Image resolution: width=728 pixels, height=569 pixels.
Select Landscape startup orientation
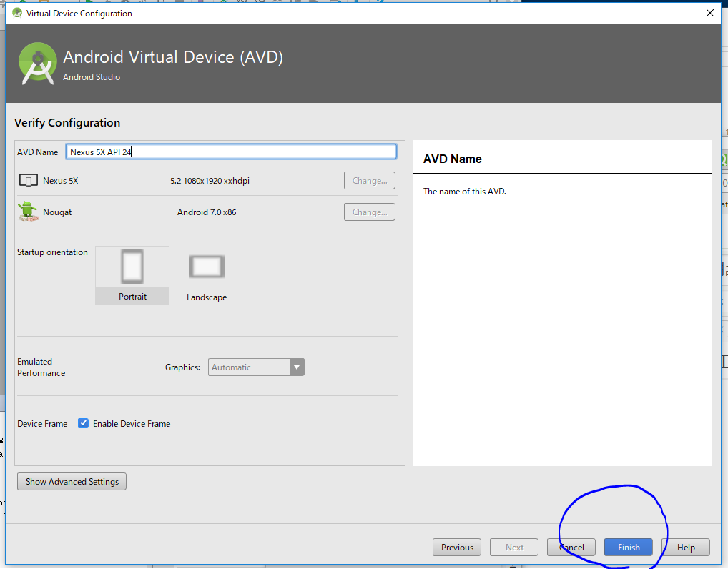pos(207,277)
